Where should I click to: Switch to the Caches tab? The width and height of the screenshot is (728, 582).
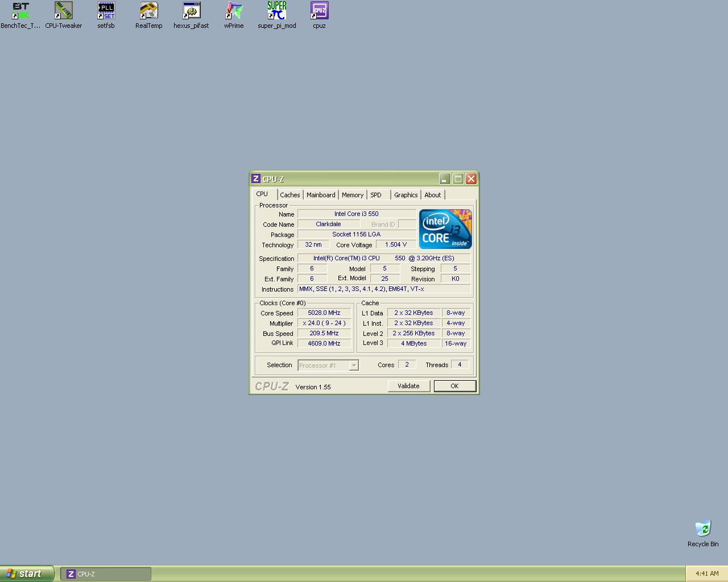[289, 195]
